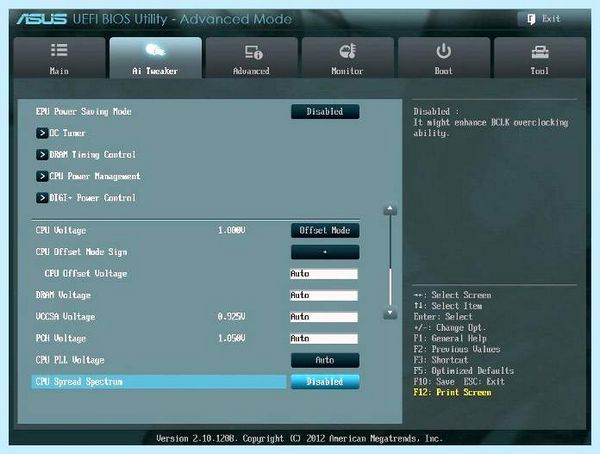This screenshot has height=454, width=600.
Task: Expand DIGI+ Power Control submenu
Action: click(x=86, y=198)
